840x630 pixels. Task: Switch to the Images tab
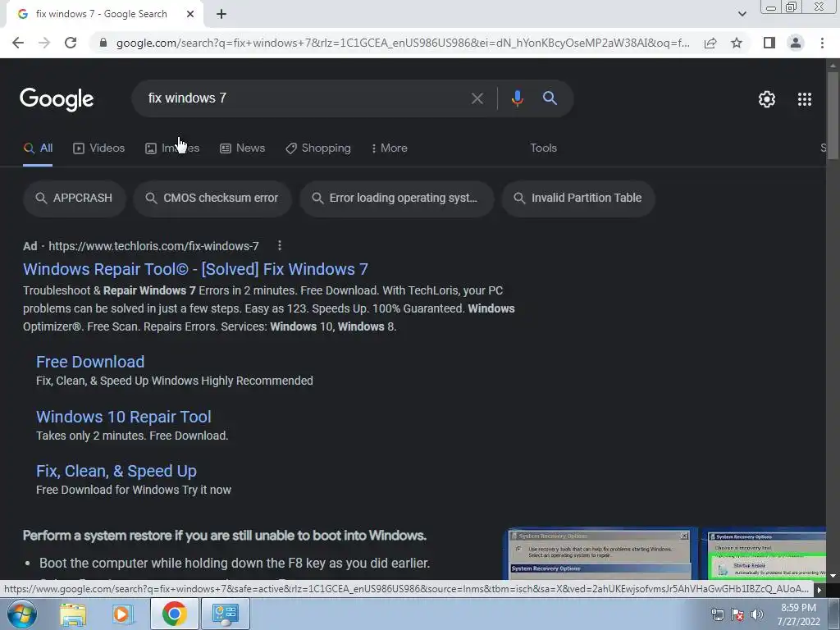point(172,148)
